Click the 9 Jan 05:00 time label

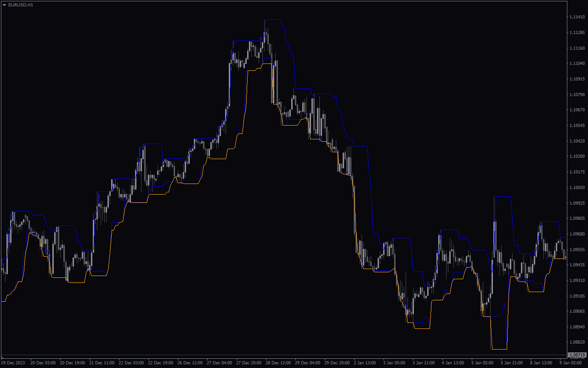[571, 363]
